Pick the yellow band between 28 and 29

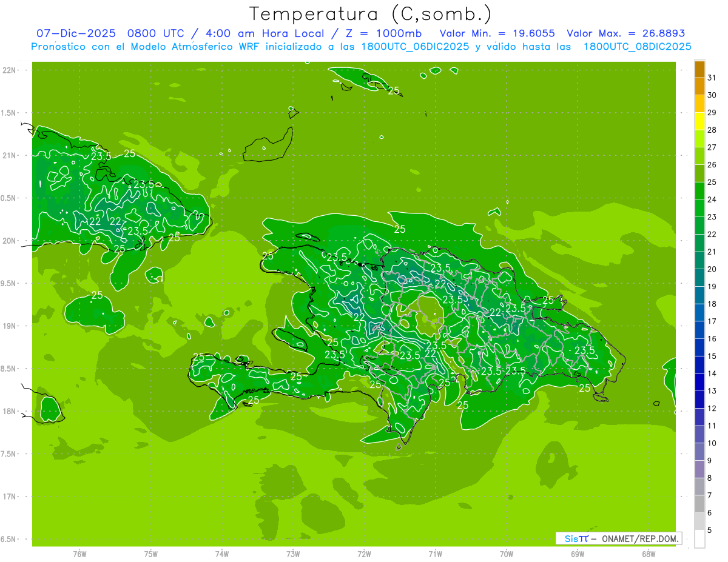pyautogui.click(x=699, y=121)
